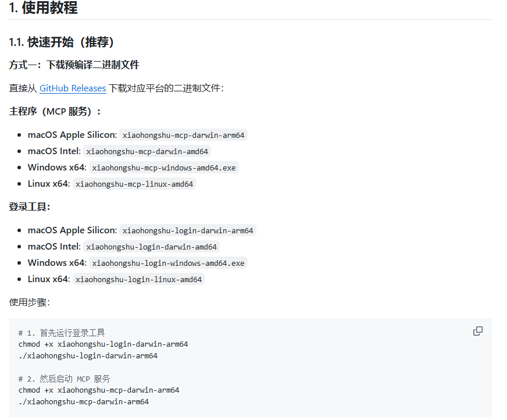Click the subheading 方式一：下载预编译二进制文件

pyautogui.click(x=74, y=65)
